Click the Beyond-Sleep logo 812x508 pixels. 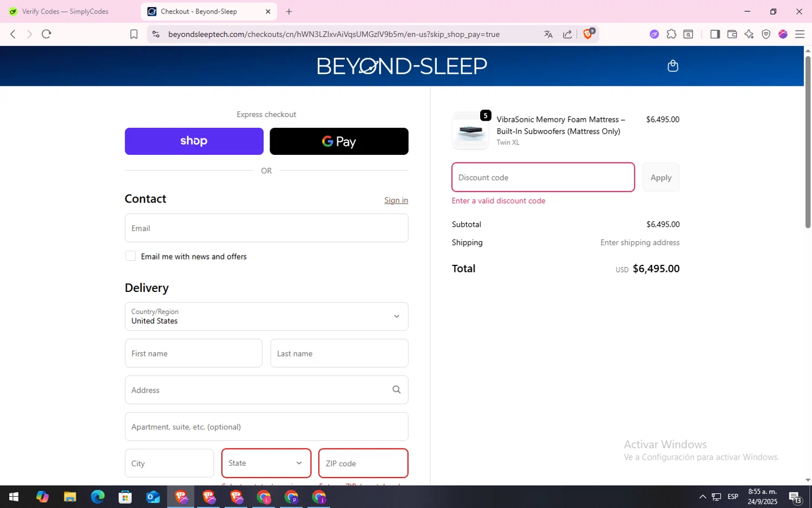[402, 66]
